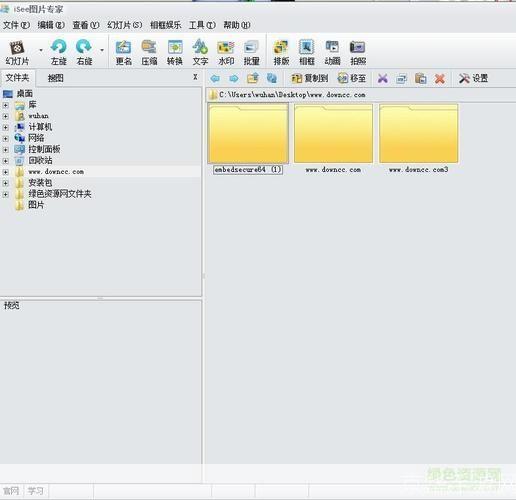Open the 编辑 menu
This screenshot has width=516, height=500.
(x=51, y=25)
